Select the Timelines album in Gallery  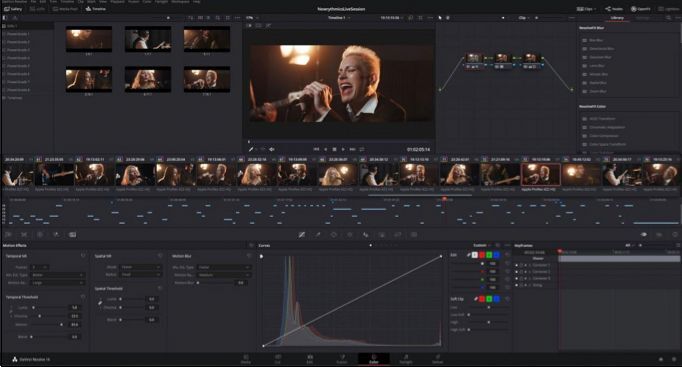click(x=14, y=98)
